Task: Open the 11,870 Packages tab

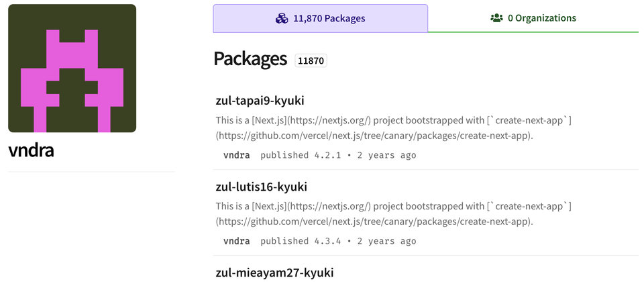Action: point(321,19)
